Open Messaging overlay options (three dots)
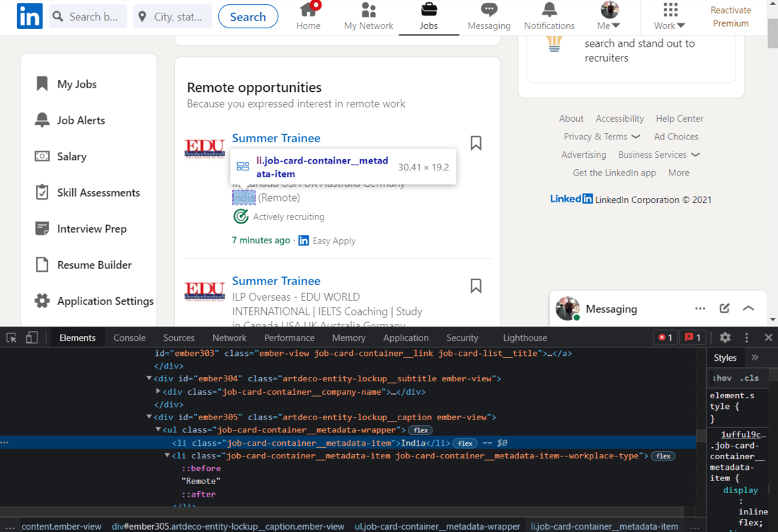This screenshot has width=778, height=532. [x=699, y=308]
